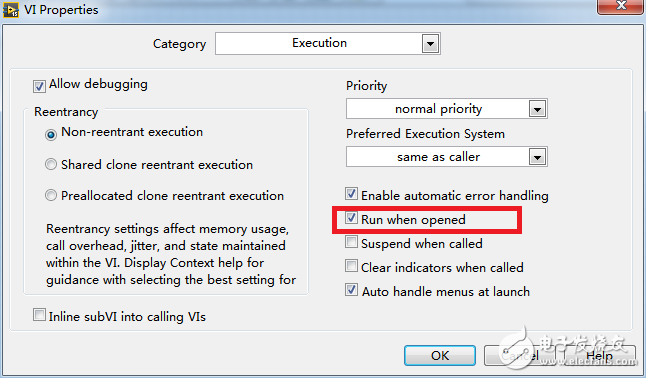646x378 pixels.
Task: Click the same as caller combo box
Action: coord(447,157)
